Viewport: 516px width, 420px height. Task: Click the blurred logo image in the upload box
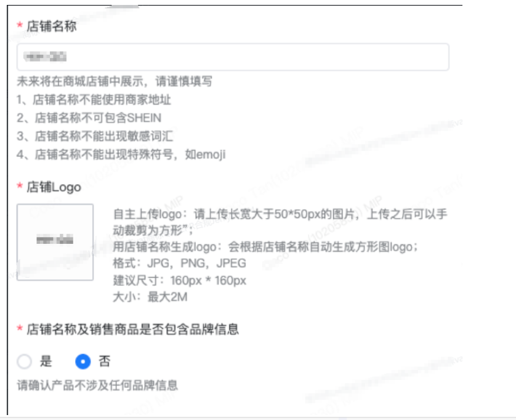coord(55,240)
